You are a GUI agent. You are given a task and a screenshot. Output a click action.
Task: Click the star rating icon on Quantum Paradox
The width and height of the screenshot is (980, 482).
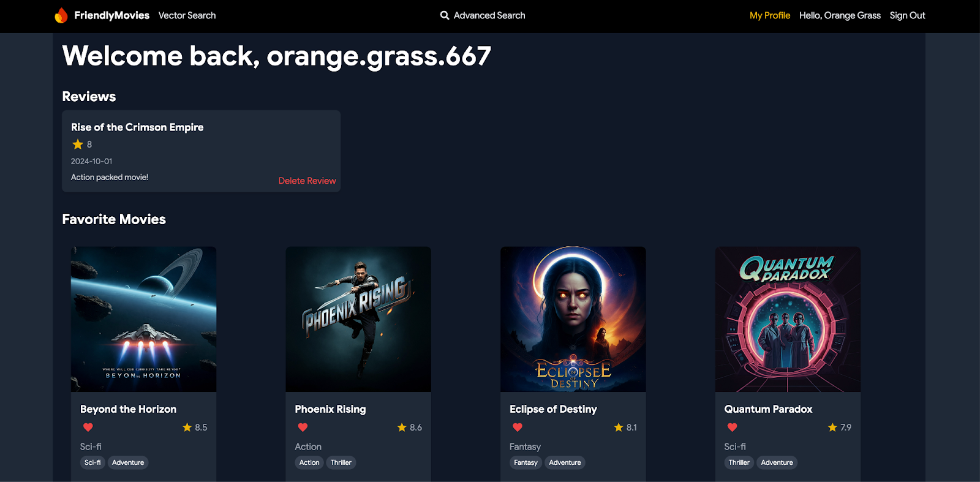click(832, 427)
